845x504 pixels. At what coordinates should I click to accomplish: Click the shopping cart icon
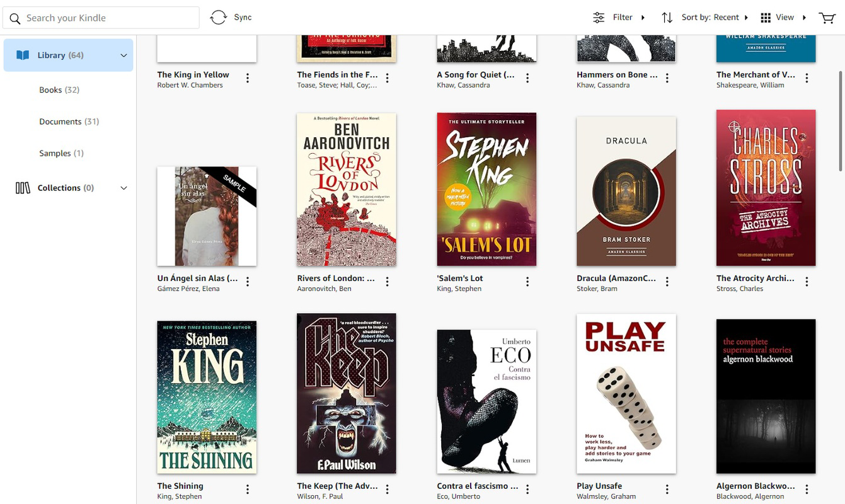[827, 18]
